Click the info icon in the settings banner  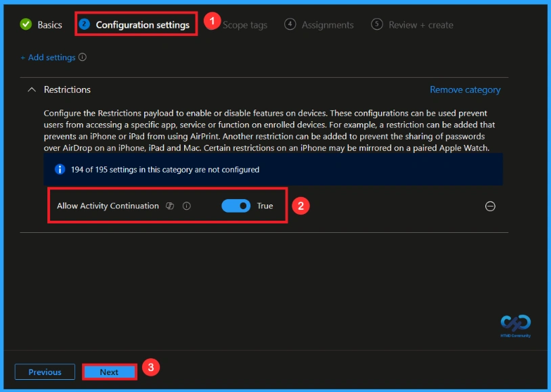[60, 170]
